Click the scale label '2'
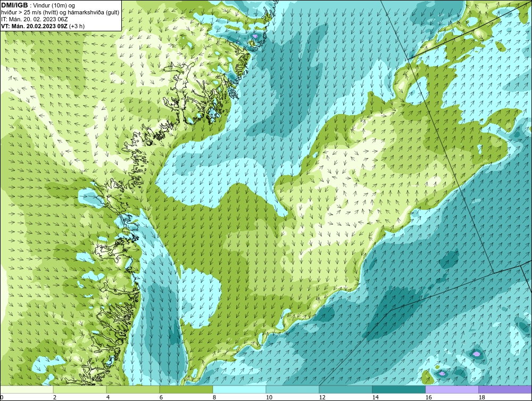This screenshot has width=532, height=401. (x=55, y=397)
